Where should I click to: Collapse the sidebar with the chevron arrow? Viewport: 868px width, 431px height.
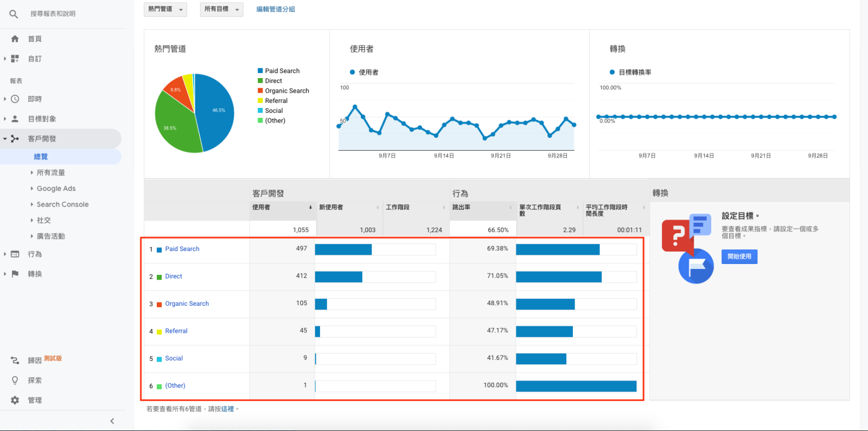[x=112, y=421]
